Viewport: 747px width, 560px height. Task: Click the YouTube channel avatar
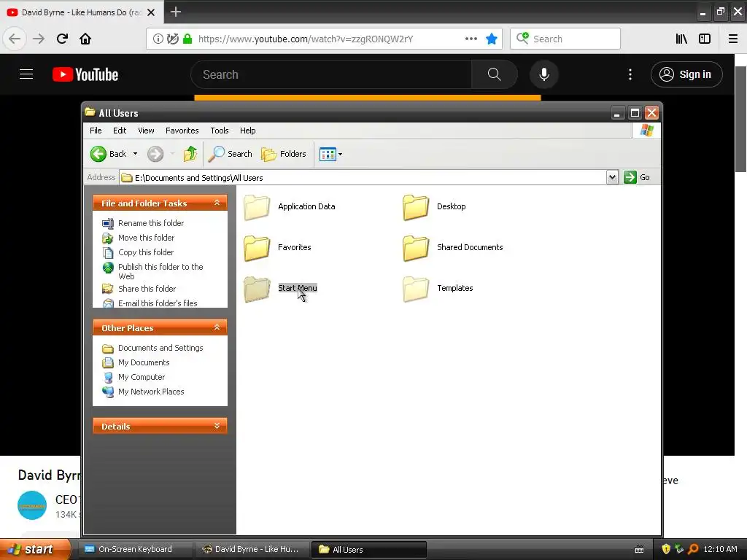tap(32, 505)
